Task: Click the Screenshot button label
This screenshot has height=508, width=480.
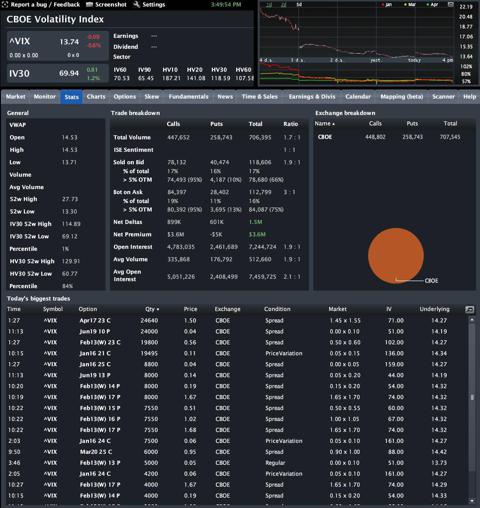Action: coord(111,5)
